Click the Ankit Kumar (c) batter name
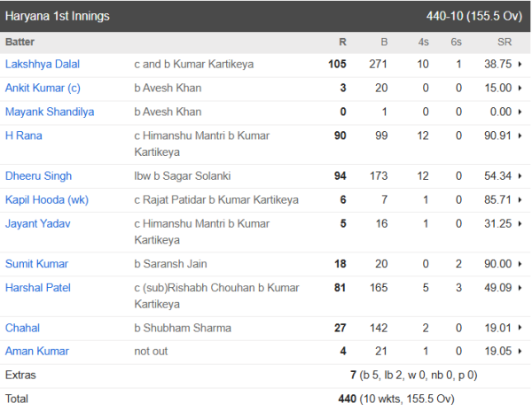The image size is (532, 419). pos(40,88)
